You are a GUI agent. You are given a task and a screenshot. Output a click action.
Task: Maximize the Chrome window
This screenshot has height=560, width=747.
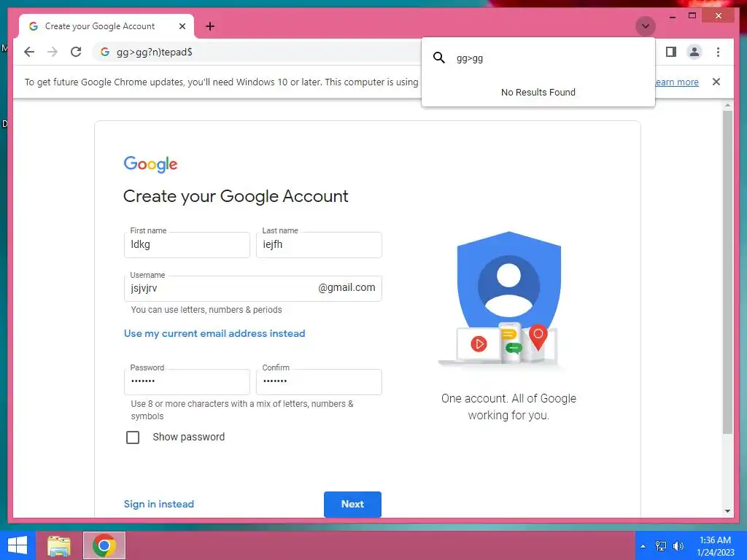[x=692, y=16]
